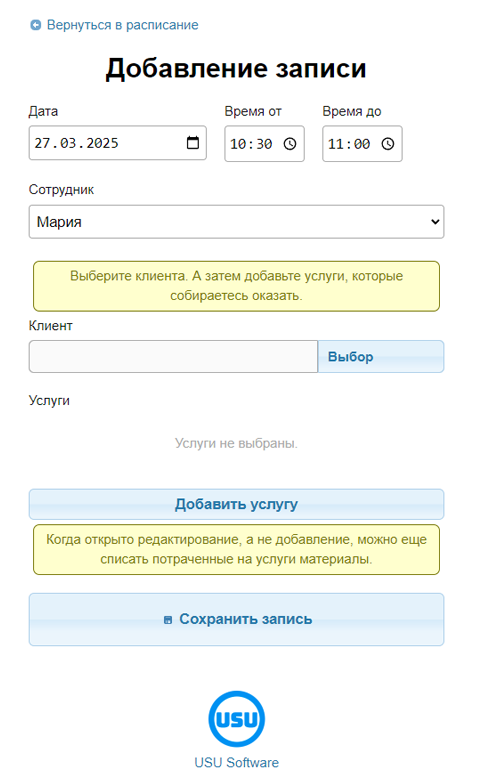
Task: Open the calendar picker icon in Дата
Action: click(192, 143)
